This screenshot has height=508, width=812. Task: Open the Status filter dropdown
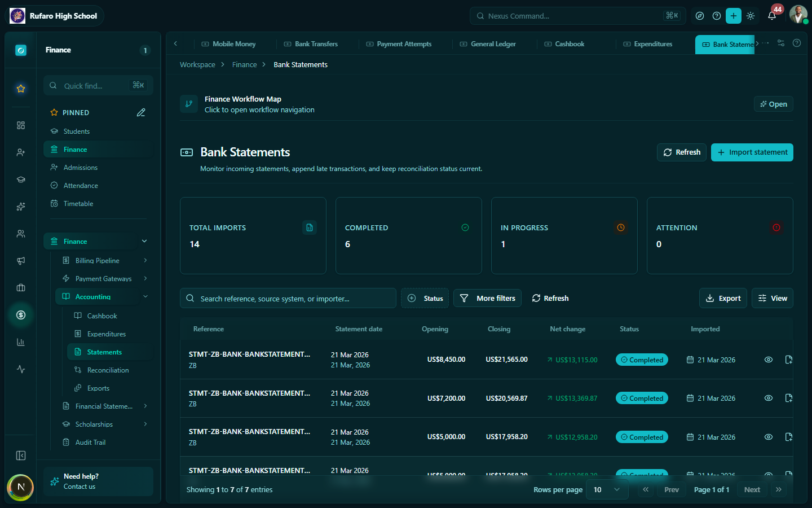(425, 298)
